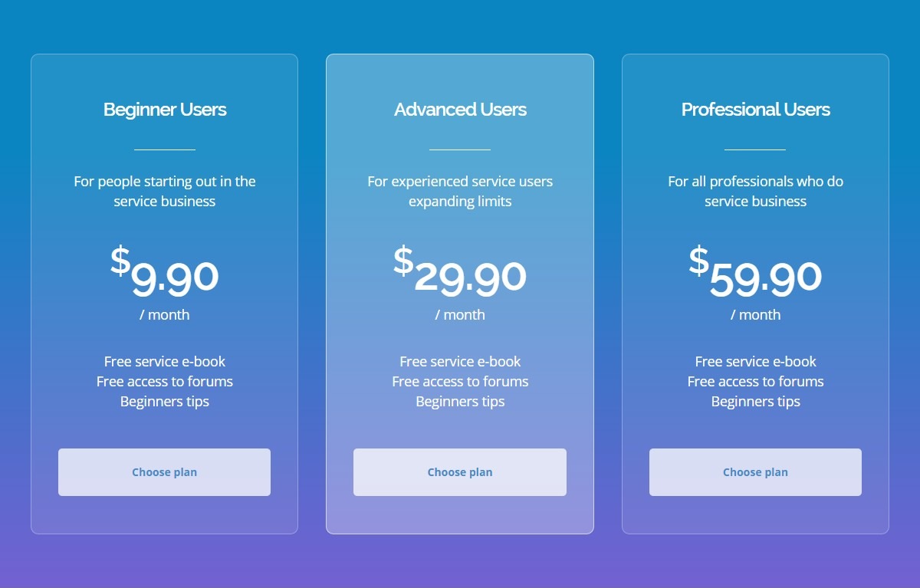The image size is (920, 588).
Task: Click 'Free access to forums' in Beginner card
Action: [x=165, y=381]
